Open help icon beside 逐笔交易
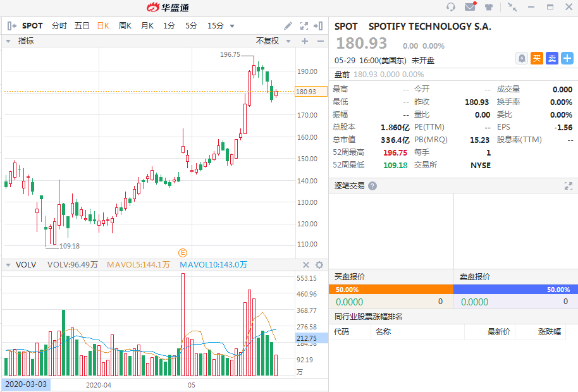The width and height of the screenshot is (578, 392). [372, 186]
